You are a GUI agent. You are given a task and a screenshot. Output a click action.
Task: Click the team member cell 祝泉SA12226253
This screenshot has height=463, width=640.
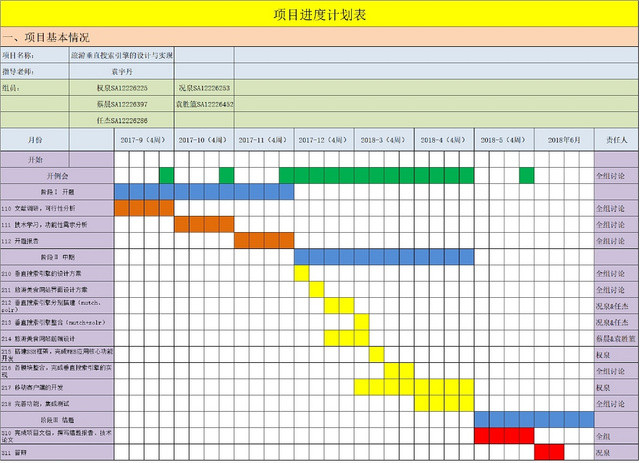click(x=204, y=88)
